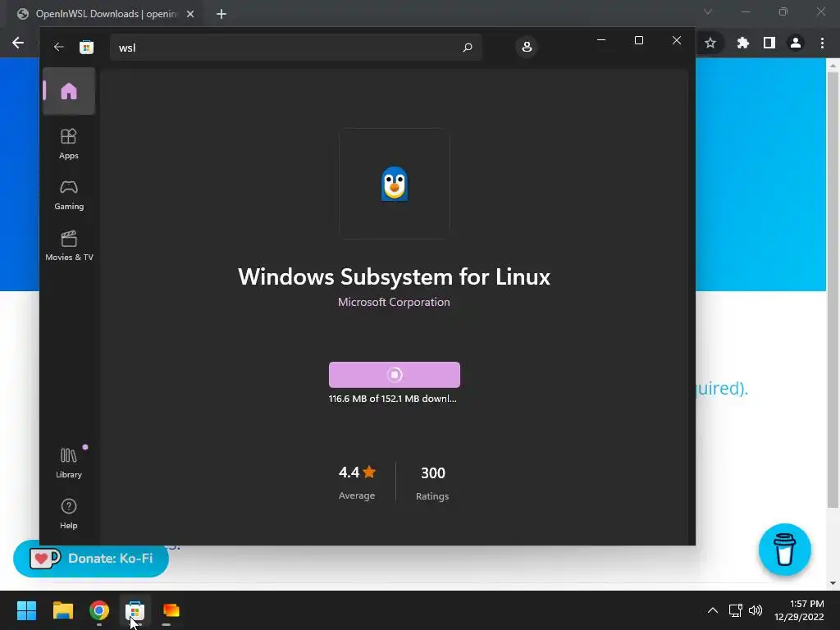Image resolution: width=840 pixels, height=630 pixels.
Task: Open Chrome three-dot menu
Action: click(x=822, y=43)
